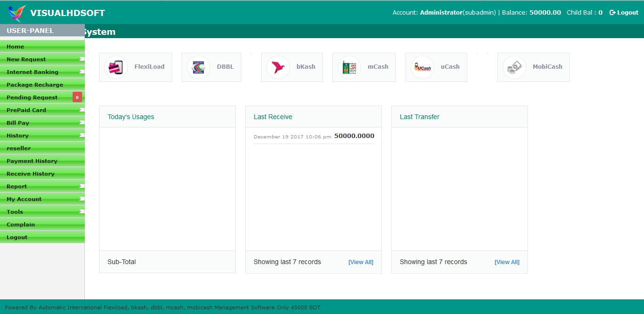Click 'Showing last 7 records' under Last Transfer
Image resolution: width=644 pixels, height=314 pixels.
433,262
